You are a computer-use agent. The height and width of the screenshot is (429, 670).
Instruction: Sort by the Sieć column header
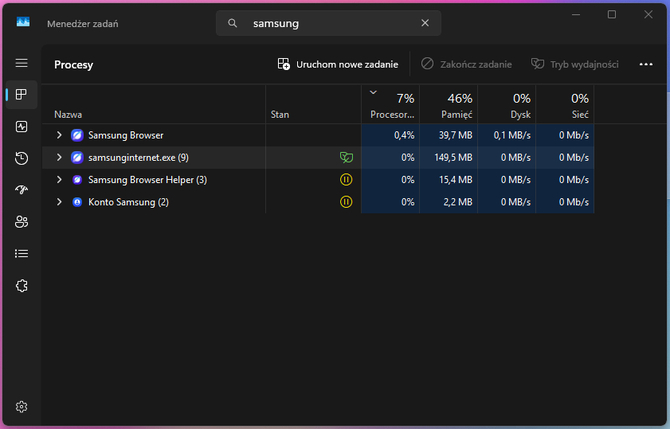565,106
